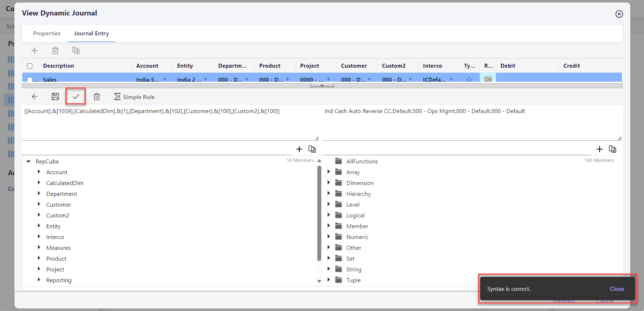Switch to Simple Rule mode
This screenshot has width=644, height=311.
point(134,97)
